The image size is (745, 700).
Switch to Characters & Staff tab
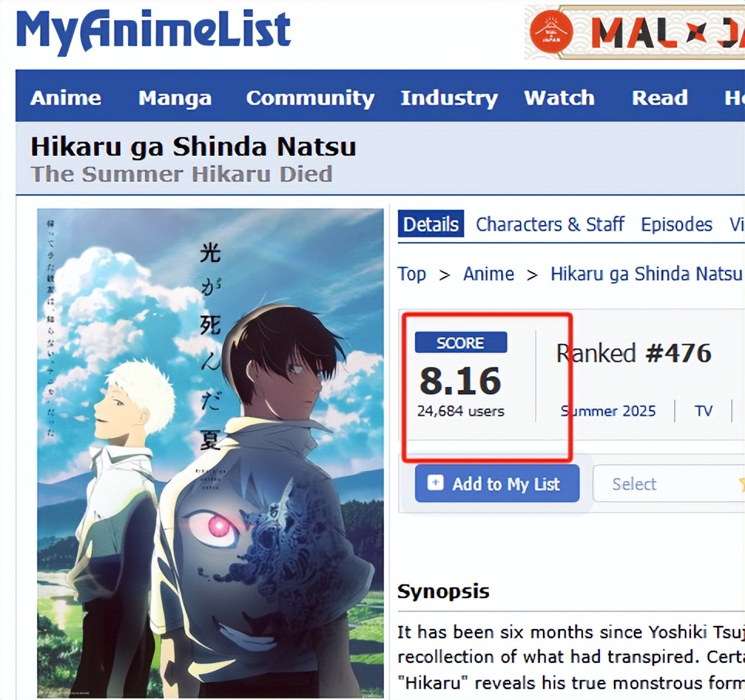[x=550, y=224]
